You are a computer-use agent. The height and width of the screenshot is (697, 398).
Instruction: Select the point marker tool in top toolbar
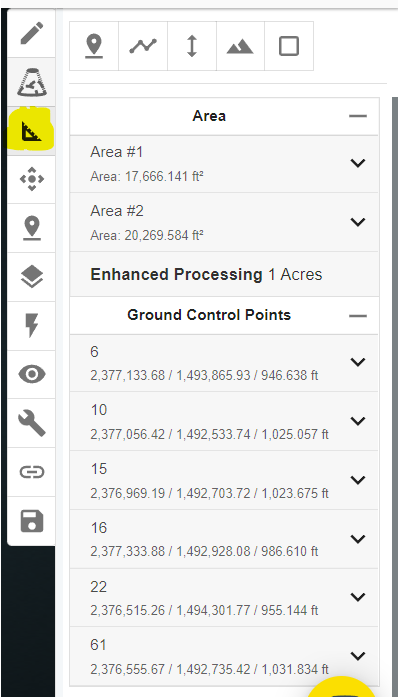94,46
